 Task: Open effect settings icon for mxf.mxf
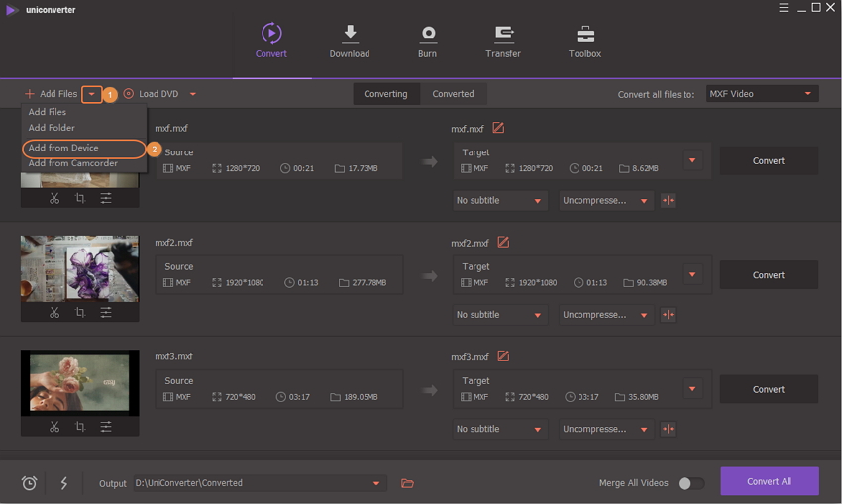pos(106,198)
